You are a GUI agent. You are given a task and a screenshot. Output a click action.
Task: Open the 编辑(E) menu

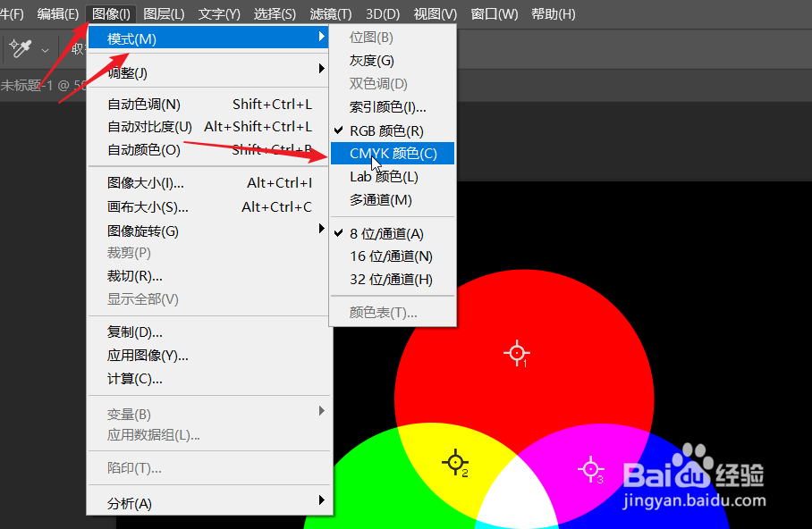point(57,14)
